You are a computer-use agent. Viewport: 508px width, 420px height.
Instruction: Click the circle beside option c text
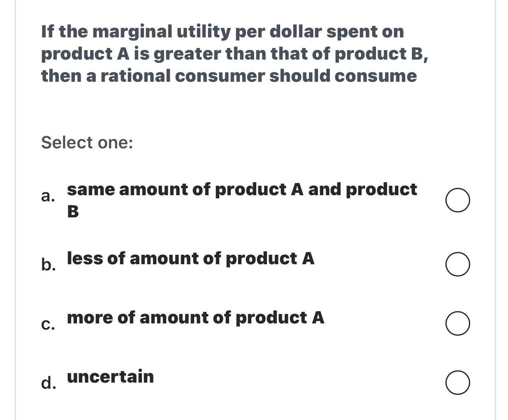click(x=458, y=324)
